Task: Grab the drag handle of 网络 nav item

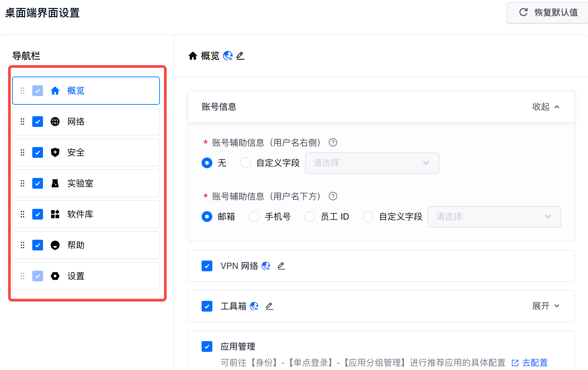Action: coord(23,122)
